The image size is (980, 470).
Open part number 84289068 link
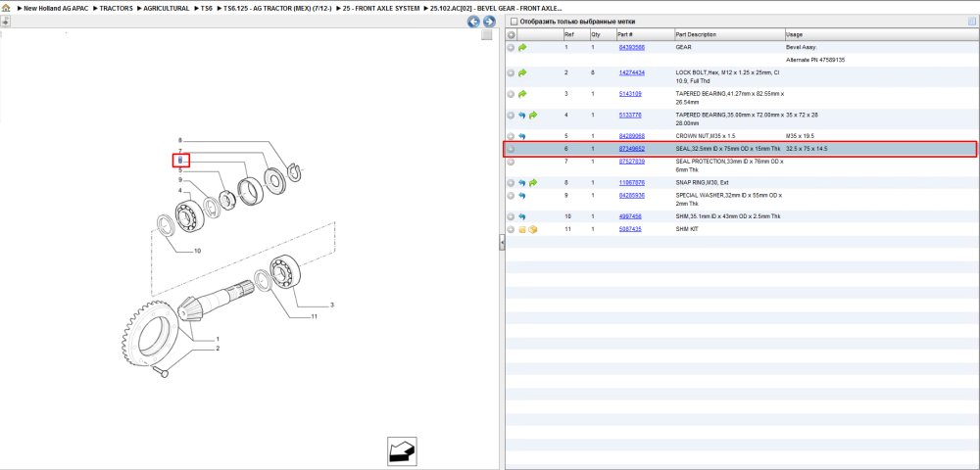click(631, 136)
